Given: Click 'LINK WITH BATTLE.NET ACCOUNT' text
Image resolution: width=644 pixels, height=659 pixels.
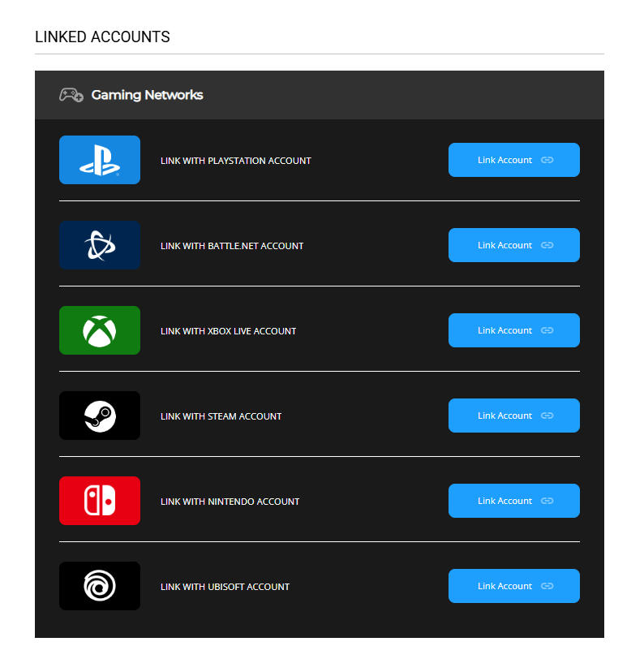Looking at the screenshot, I should click(x=232, y=246).
